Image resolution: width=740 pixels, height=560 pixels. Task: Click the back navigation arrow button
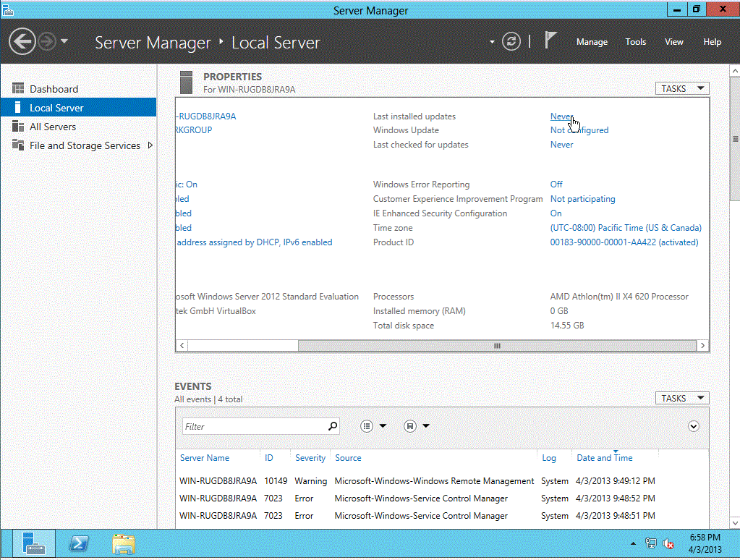tap(22, 41)
